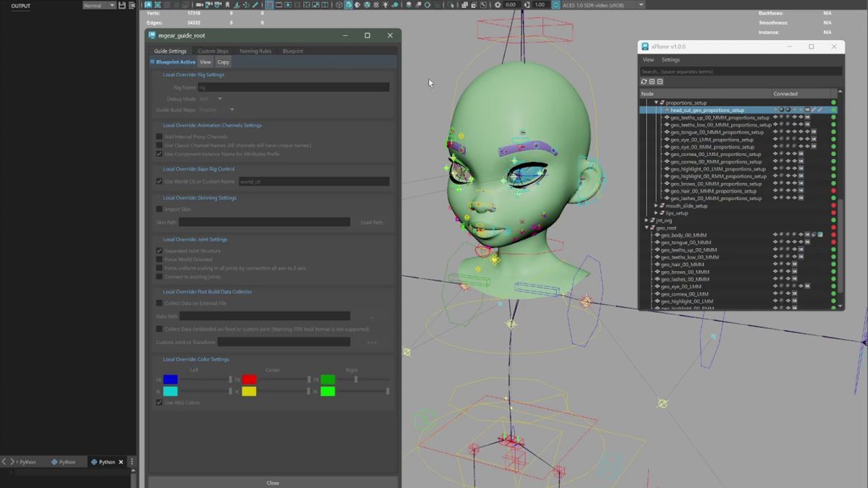
Task: Toggle Use Component Instance Name checkbox
Action: point(159,154)
